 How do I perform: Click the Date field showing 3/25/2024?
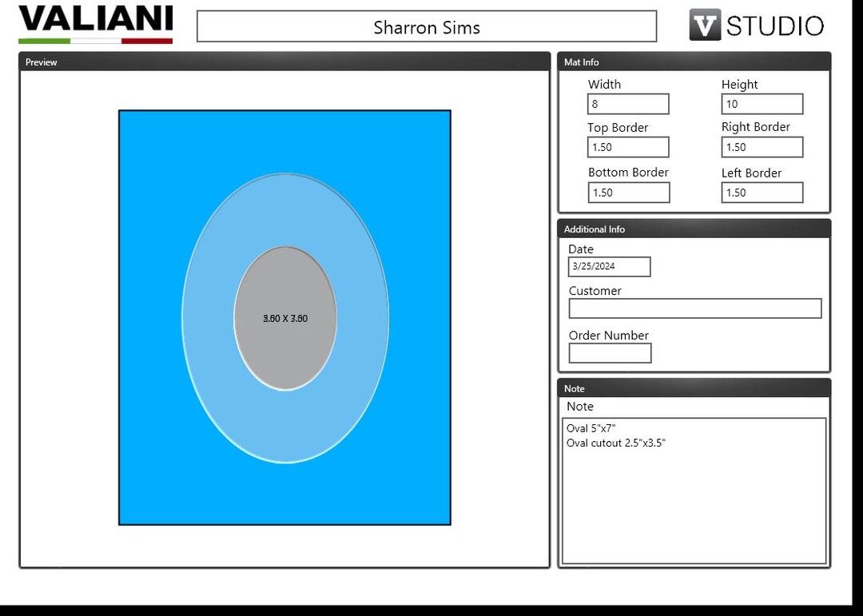pos(609,267)
